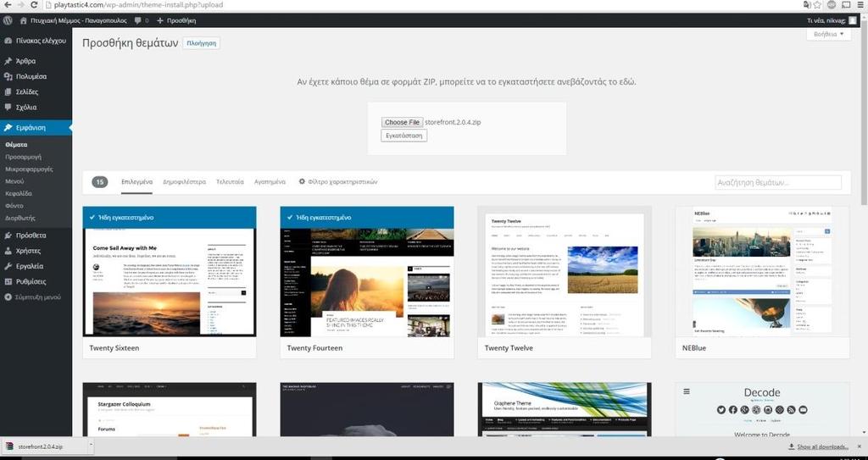Click the 15 themes count badge
868x460 pixels.
pyautogui.click(x=100, y=181)
